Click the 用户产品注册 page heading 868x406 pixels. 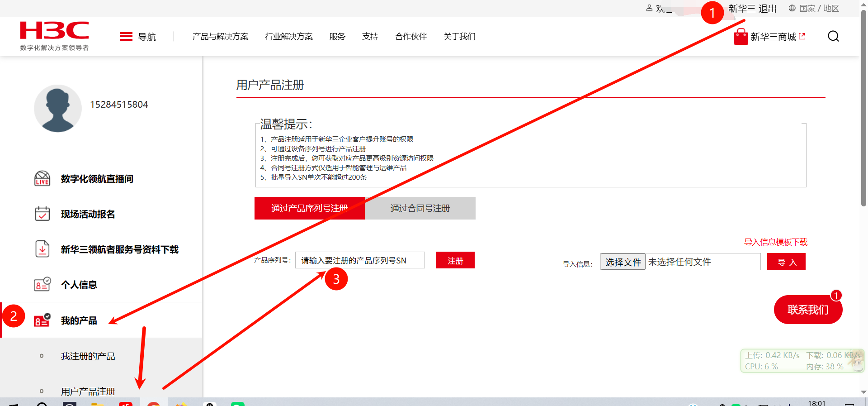[x=270, y=85]
